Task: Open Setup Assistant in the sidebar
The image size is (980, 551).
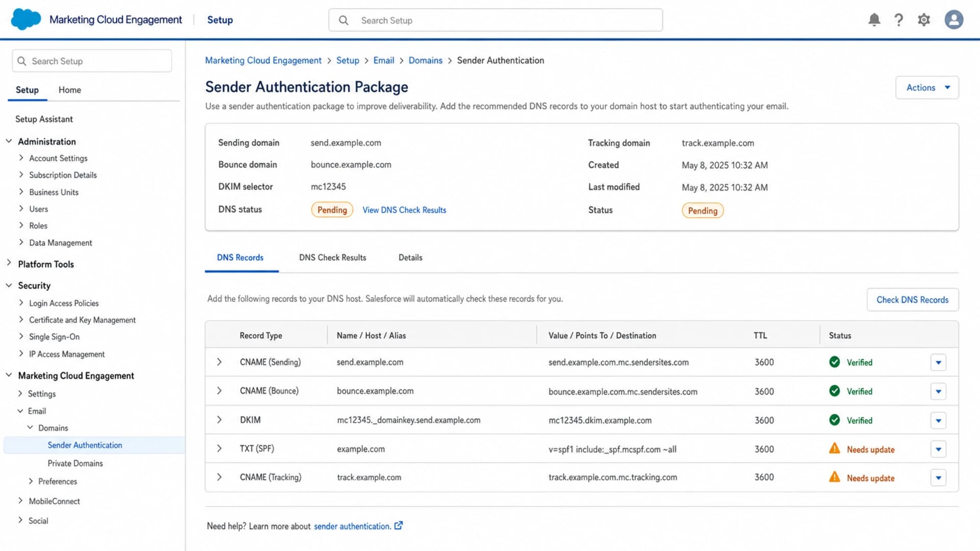Action: click(x=44, y=119)
